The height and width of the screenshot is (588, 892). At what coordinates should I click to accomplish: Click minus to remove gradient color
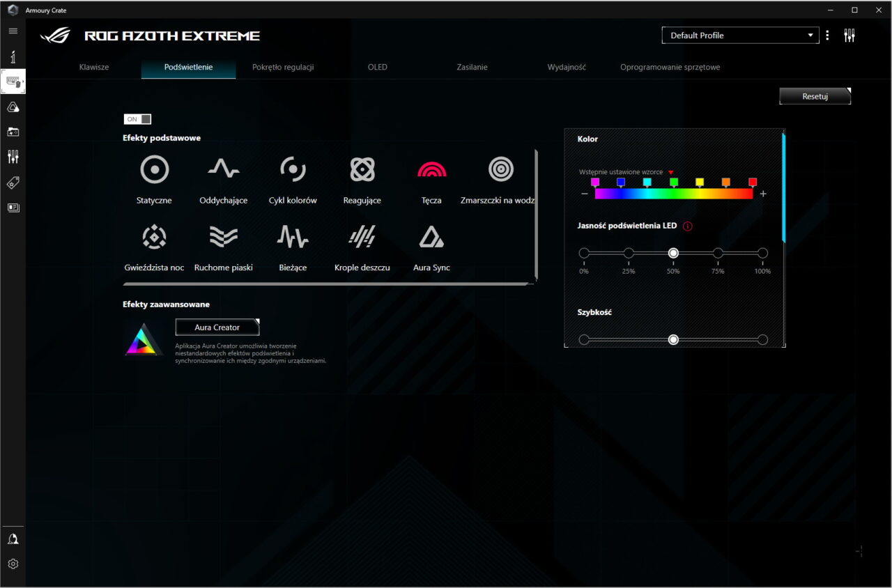coord(584,194)
